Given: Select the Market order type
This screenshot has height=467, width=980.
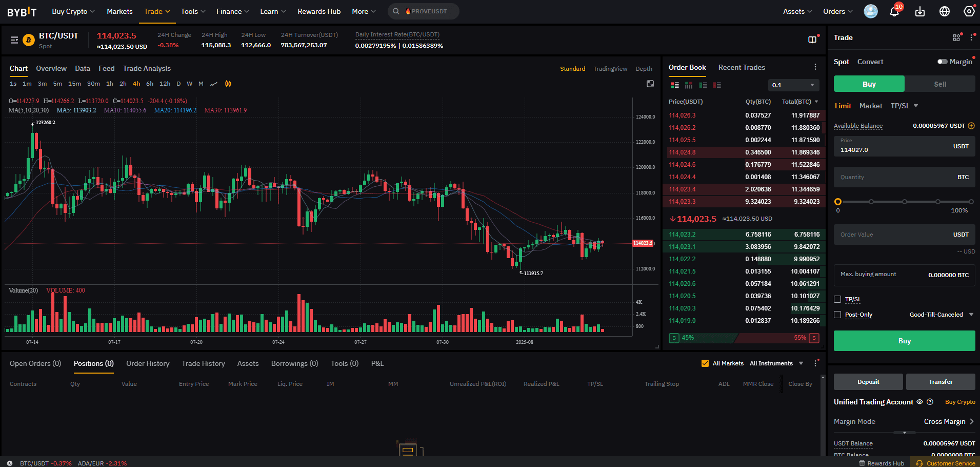Looking at the screenshot, I should (871, 106).
